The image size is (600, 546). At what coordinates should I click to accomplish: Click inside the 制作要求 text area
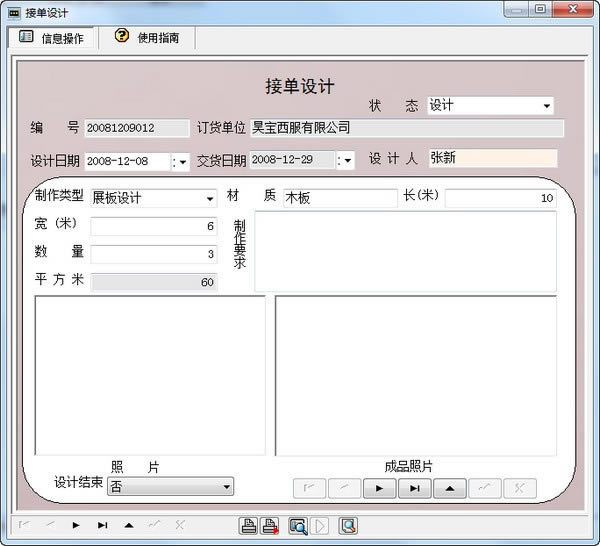click(405, 251)
